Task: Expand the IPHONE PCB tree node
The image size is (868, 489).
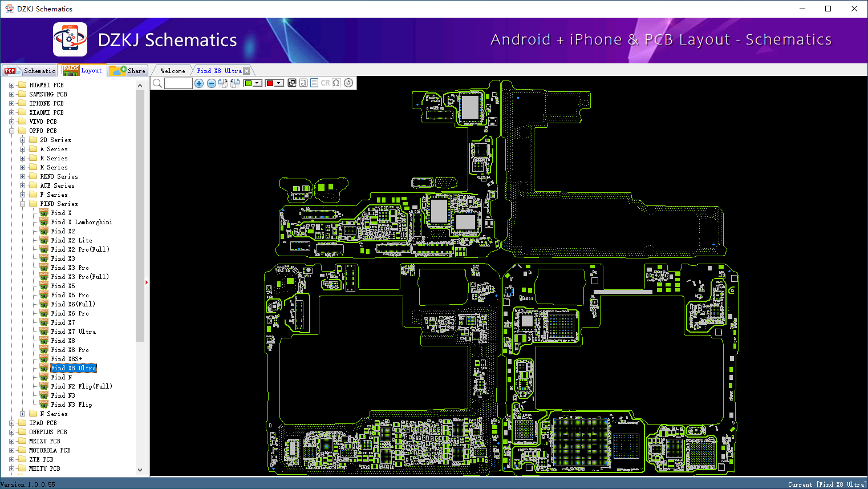Action: (11, 103)
